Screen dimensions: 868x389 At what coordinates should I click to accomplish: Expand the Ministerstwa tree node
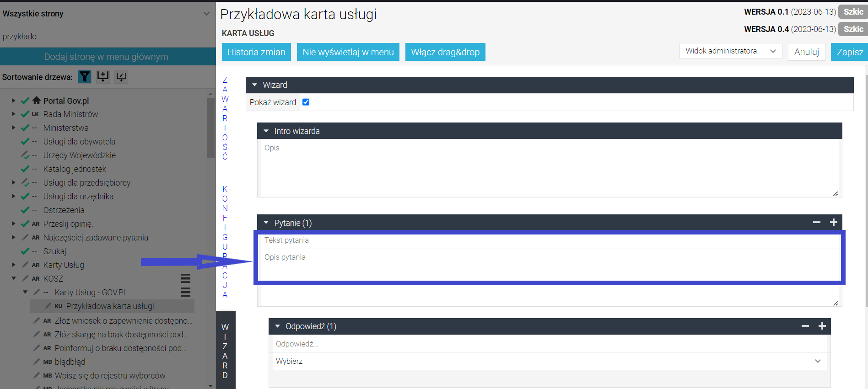pos(13,128)
